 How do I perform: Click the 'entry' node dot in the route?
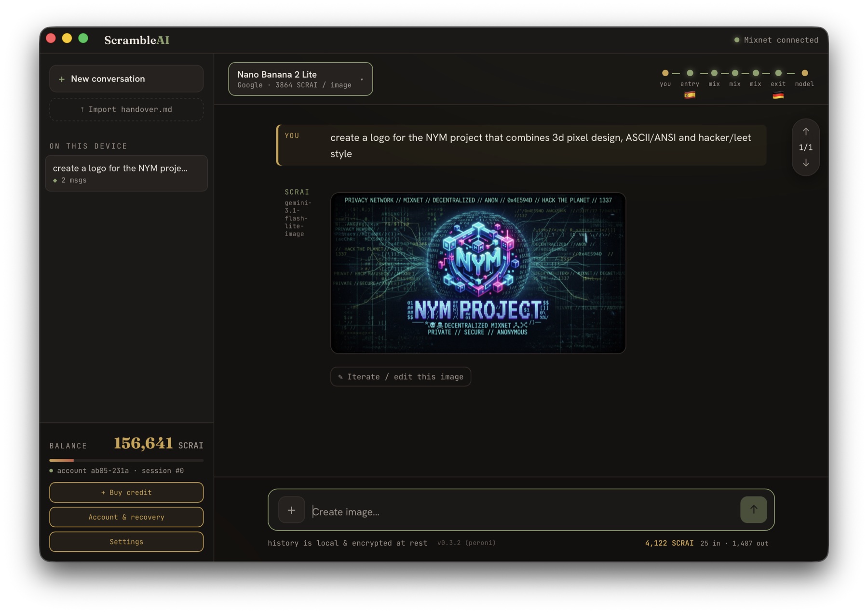[690, 73]
